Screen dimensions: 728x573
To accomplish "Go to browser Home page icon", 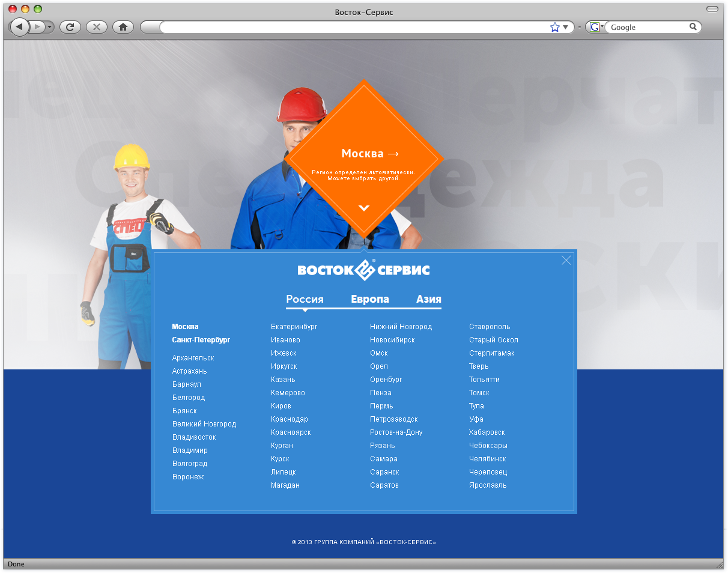I will [123, 27].
